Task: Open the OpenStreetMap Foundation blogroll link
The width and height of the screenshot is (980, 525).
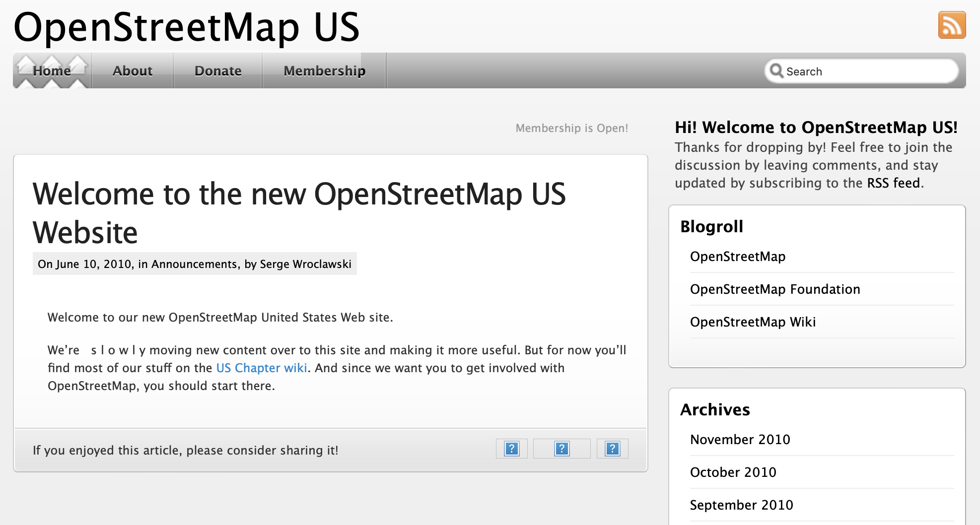Action: 775,289
